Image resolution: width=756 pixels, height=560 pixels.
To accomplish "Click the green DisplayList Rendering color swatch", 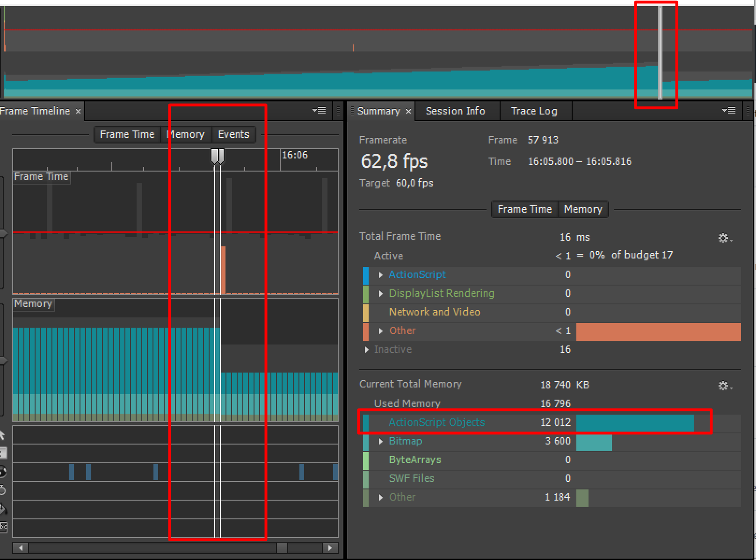I will [x=366, y=294].
